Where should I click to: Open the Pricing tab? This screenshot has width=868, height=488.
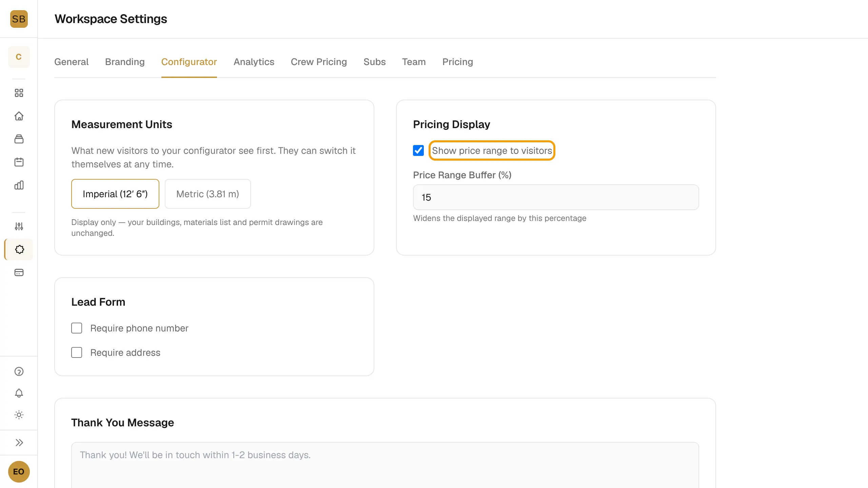click(457, 62)
